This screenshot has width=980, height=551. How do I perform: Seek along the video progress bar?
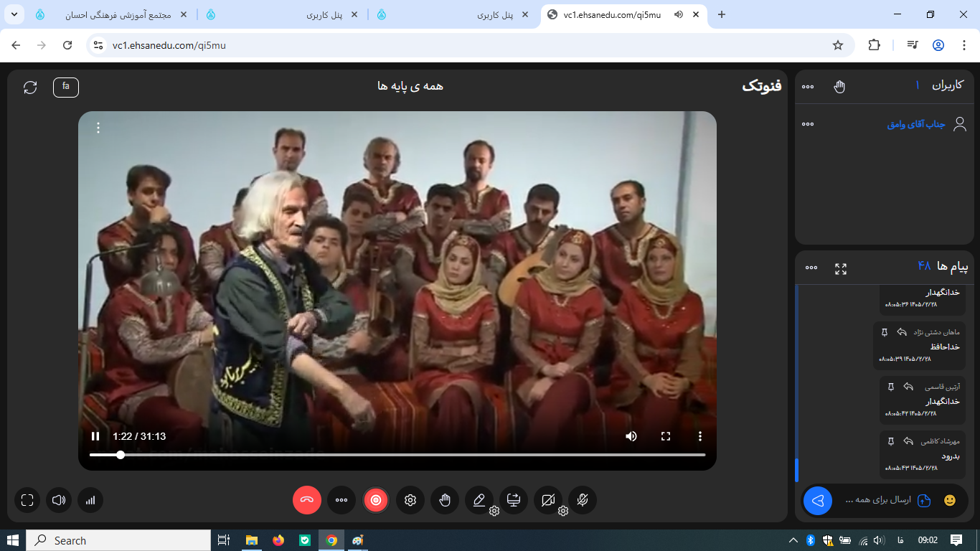click(397, 455)
